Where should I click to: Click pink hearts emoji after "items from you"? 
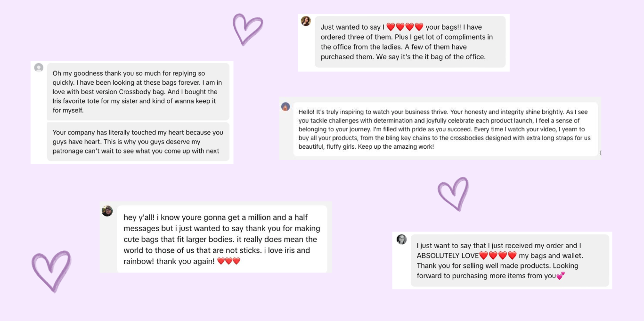561,276
